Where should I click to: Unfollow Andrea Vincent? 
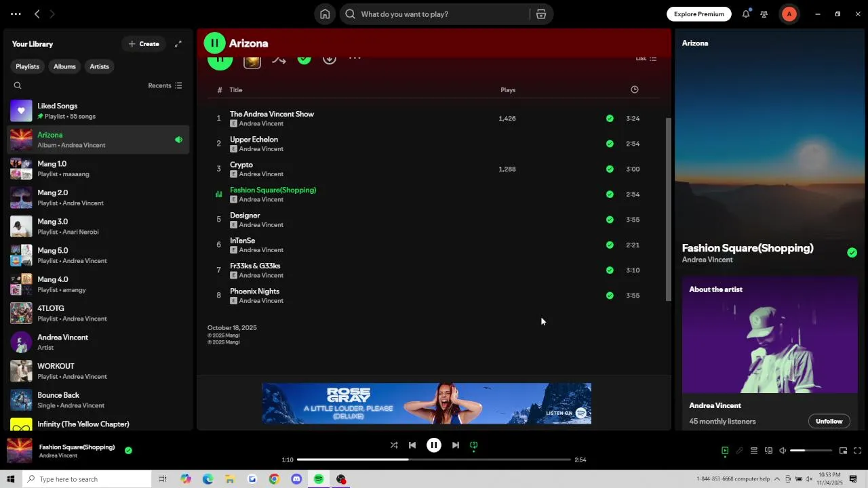click(829, 421)
